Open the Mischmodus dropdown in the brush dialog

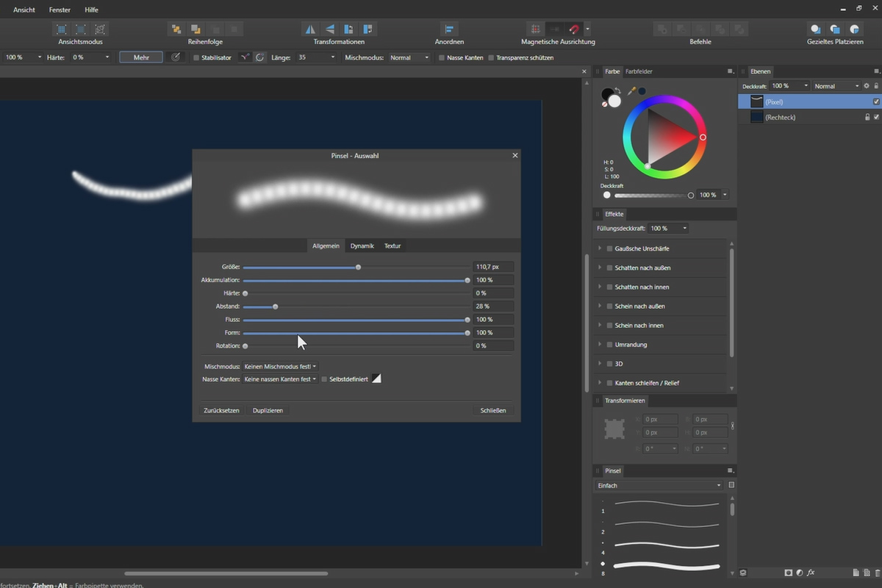280,366
